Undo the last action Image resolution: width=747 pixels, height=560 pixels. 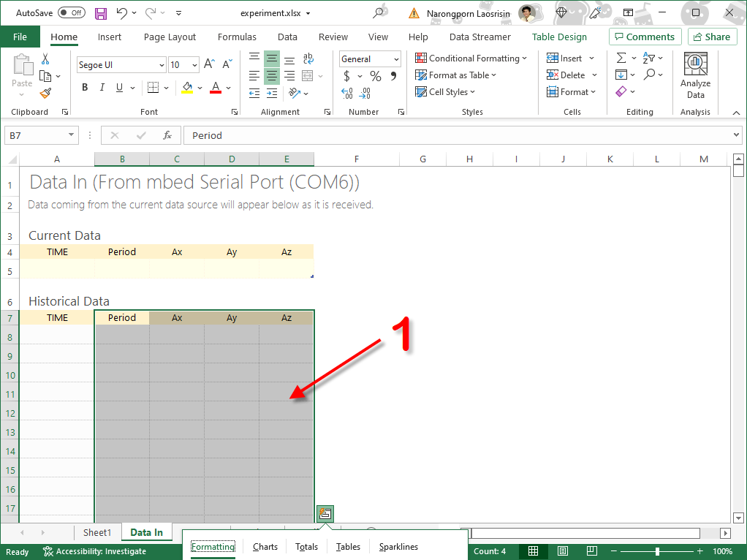[122, 13]
